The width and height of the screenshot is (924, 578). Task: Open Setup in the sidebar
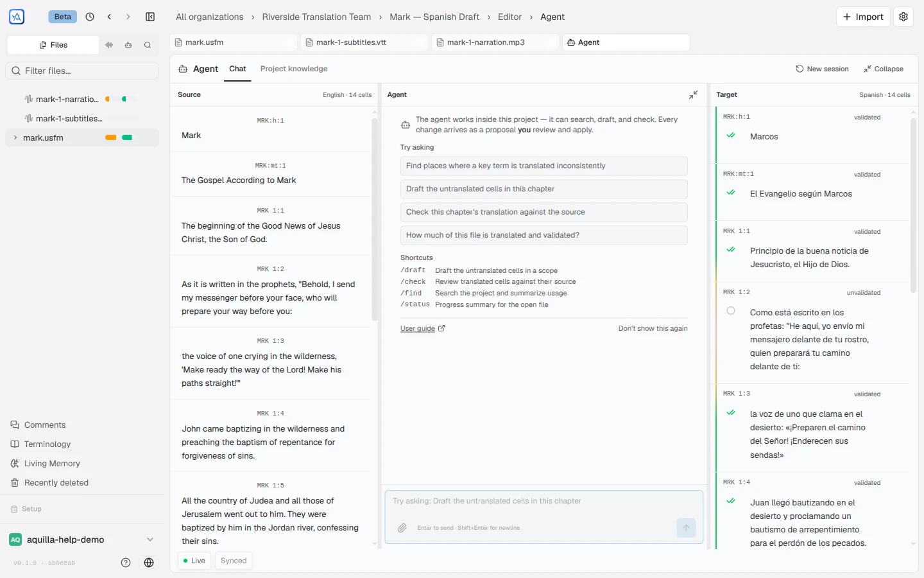(x=26, y=509)
